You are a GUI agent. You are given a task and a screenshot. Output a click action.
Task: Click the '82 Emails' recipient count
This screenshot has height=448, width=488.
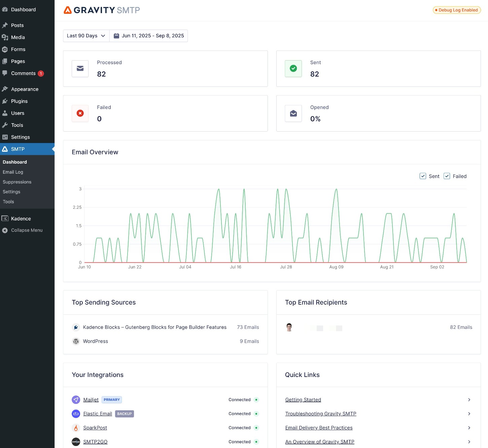coord(461,327)
